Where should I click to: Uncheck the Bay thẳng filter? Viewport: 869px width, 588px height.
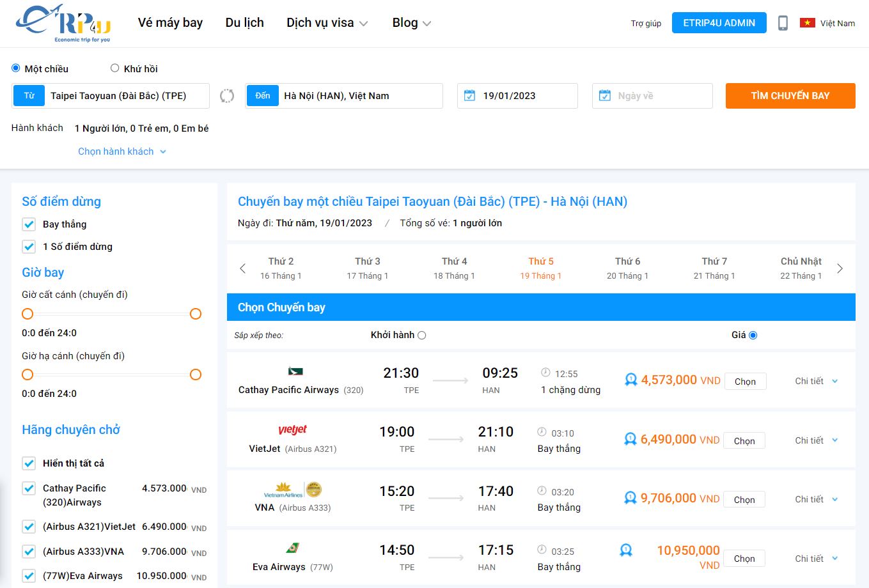coord(28,224)
